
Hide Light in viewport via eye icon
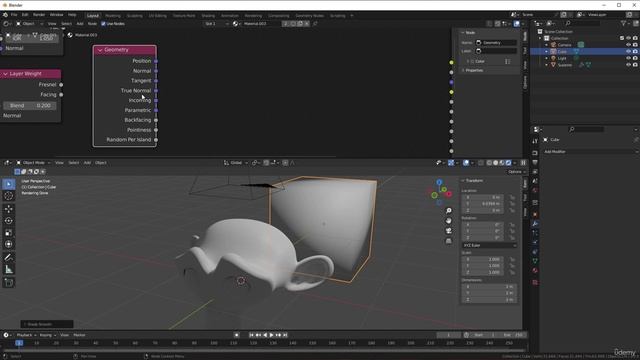[x=629, y=58]
